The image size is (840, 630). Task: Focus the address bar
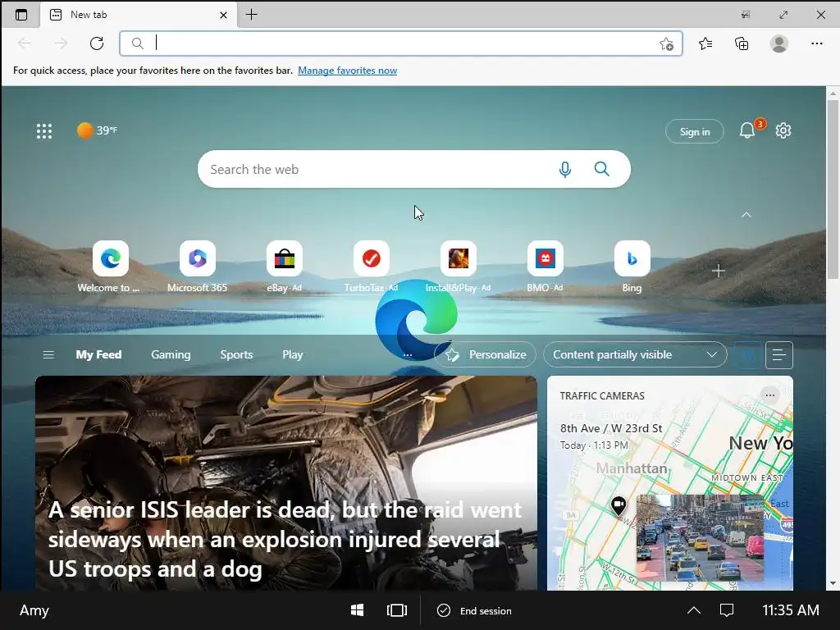click(400, 43)
